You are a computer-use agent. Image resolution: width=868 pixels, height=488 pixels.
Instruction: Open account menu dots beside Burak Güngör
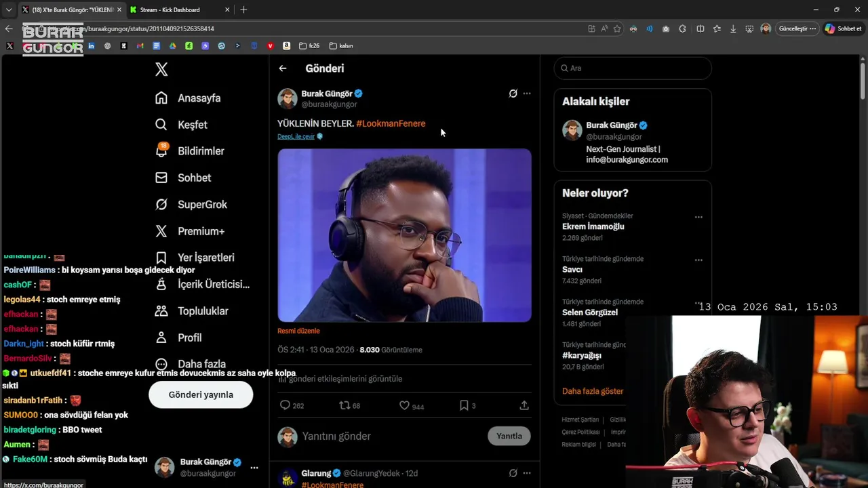coord(254,468)
